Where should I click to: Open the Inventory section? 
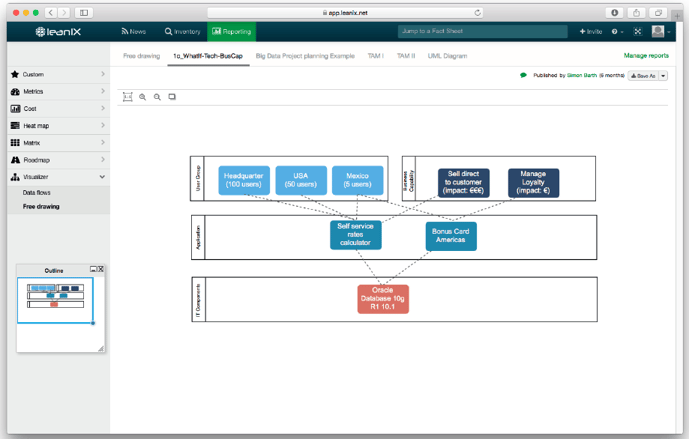point(182,32)
